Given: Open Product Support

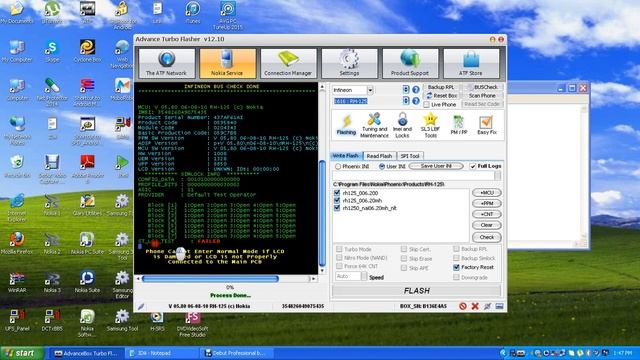Looking at the screenshot, I should tap(410, 63).
